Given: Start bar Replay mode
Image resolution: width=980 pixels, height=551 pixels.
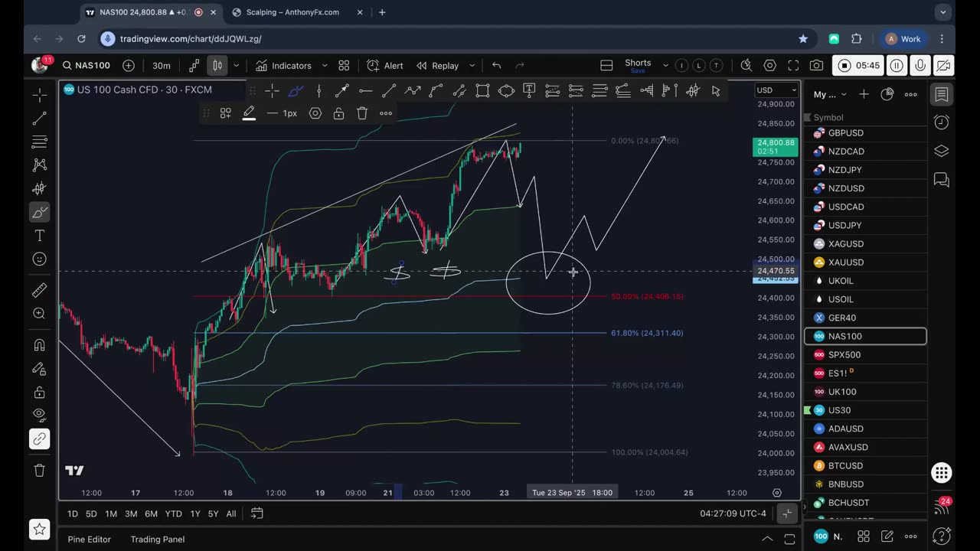Looking at the screenshot, I should click(437, 66).
